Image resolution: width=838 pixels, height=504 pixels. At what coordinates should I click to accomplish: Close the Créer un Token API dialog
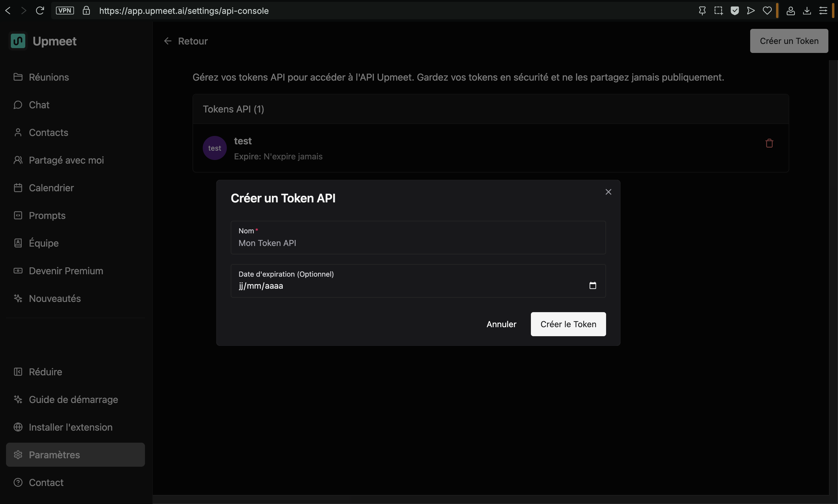608,192
